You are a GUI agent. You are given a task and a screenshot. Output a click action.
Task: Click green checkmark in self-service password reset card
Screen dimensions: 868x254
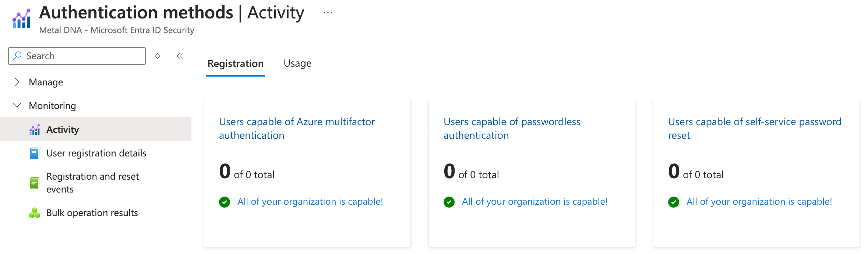pos(674,202)
